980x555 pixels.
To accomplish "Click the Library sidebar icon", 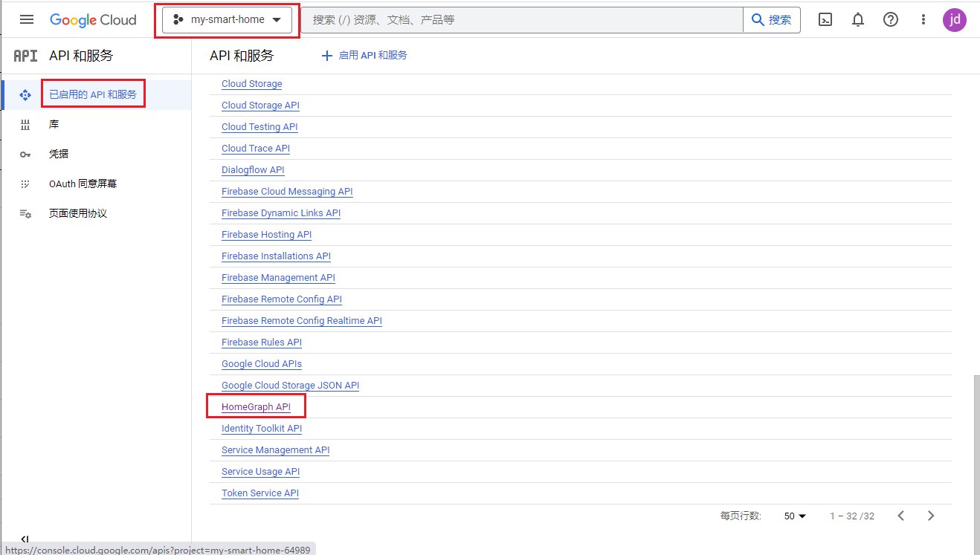I will [25, 125].
